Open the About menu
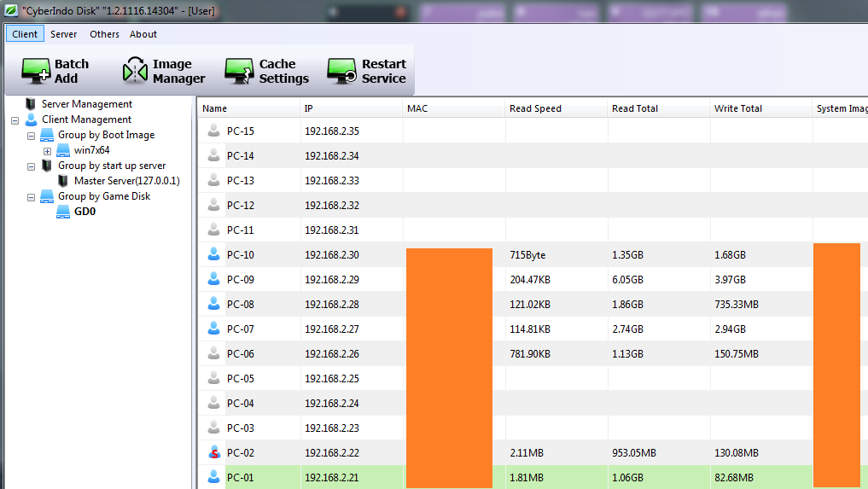Viewport: 868px width, 489px height. (143, 34)
